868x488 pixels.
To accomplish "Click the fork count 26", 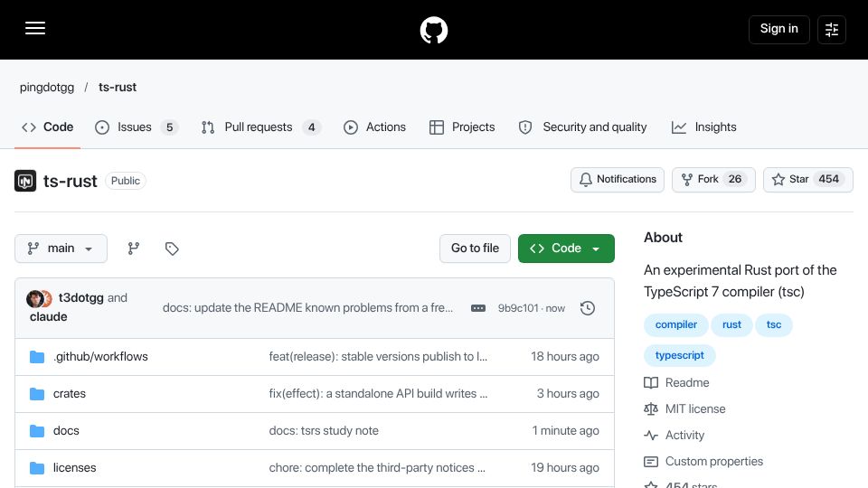I will 734,179.
